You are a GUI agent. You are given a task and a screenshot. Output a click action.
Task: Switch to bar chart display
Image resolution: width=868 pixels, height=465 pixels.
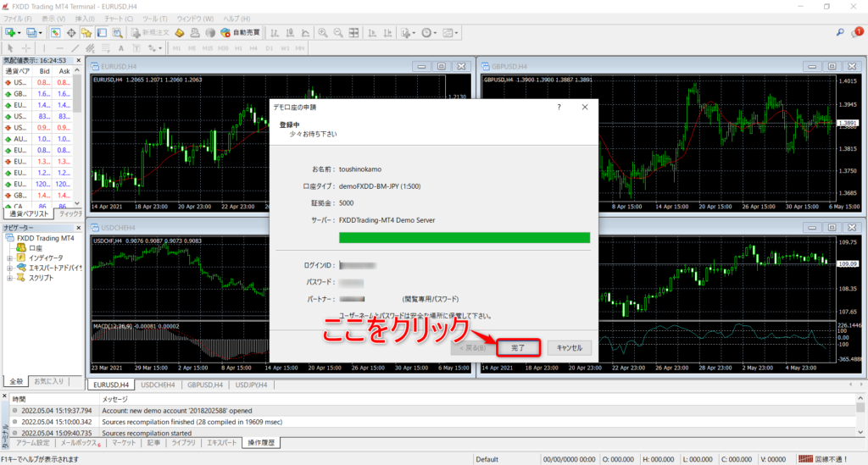275,33
